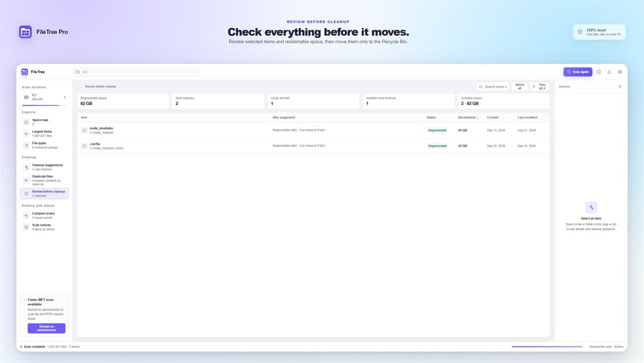644x363 pixels.
Task: Open Compare scans
Action: point(44,216)
